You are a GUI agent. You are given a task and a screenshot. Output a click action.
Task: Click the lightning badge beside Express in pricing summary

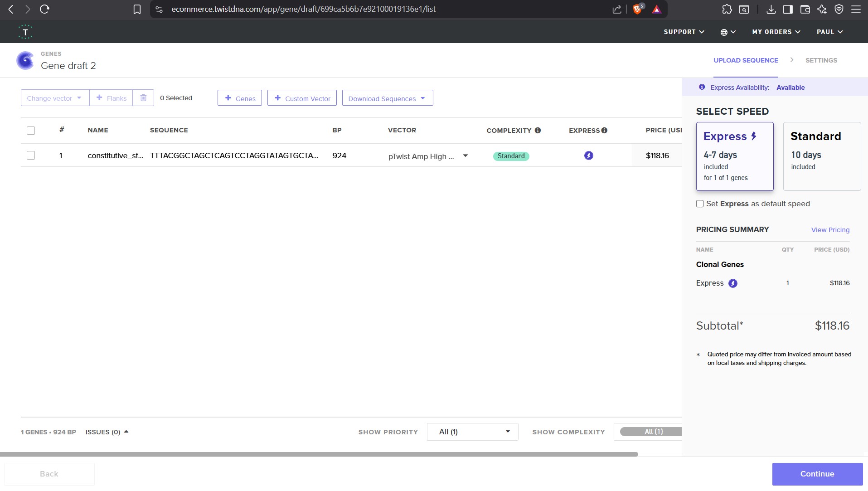[733, 283]
